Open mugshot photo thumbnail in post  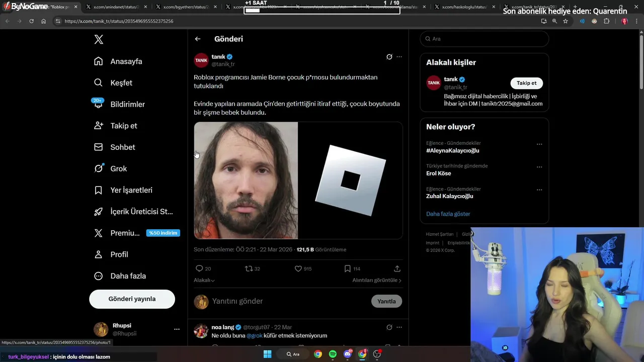[246, 180]
